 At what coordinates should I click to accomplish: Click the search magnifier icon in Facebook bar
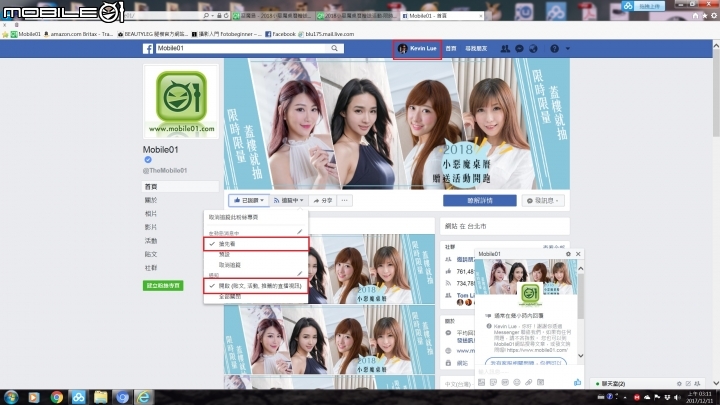tap(335, 48)
